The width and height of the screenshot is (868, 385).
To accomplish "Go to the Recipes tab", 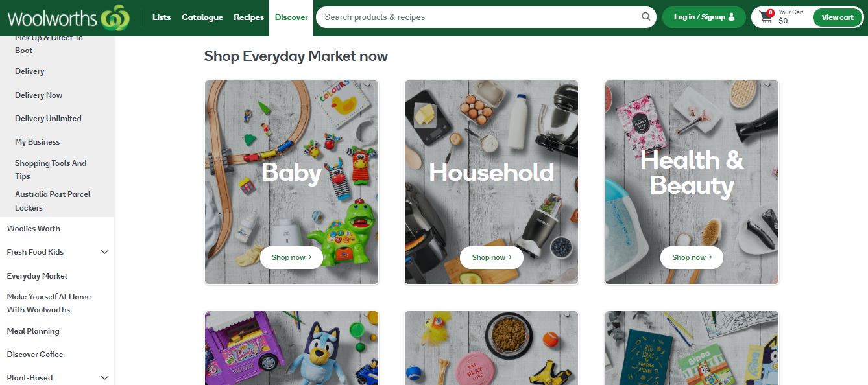I will (249, 17).
